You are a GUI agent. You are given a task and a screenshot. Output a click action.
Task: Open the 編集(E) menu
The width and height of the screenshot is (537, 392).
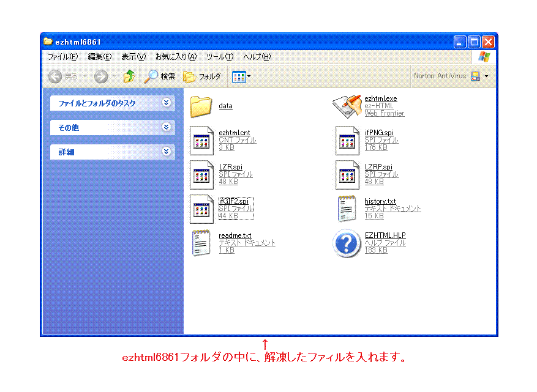[100, 57]
